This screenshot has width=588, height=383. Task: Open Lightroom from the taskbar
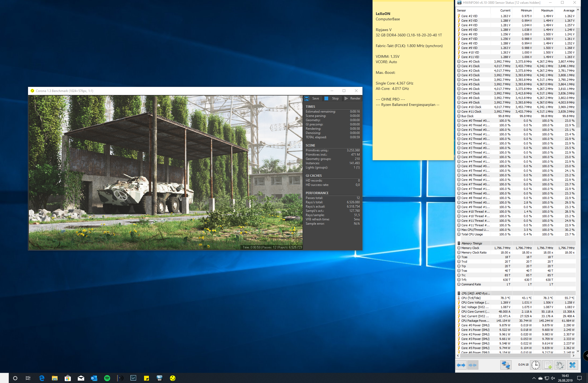pos(133,378)
